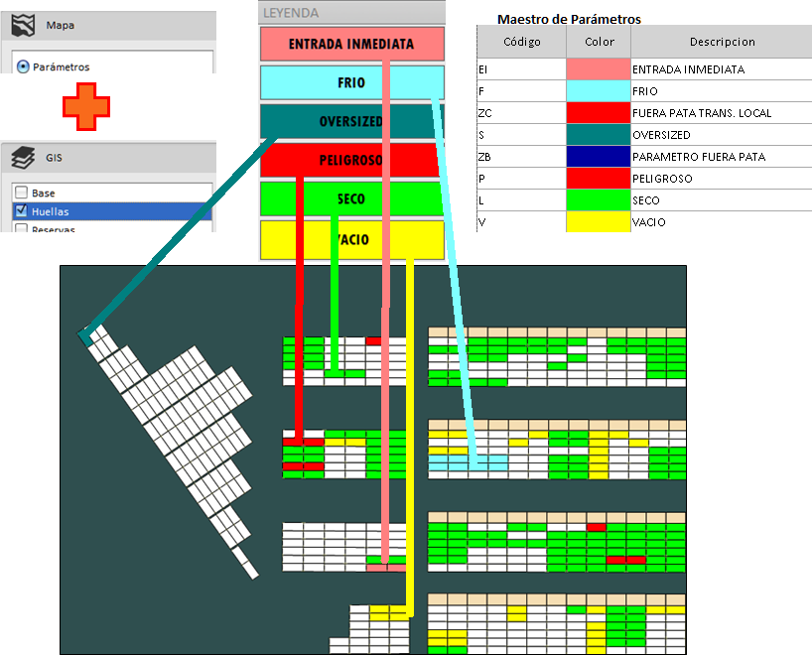Image resolution: width=812 pixels, height=655 pixels.
Task: Click the OVERSIZED legend box
Action: click(x=350, y=121)
